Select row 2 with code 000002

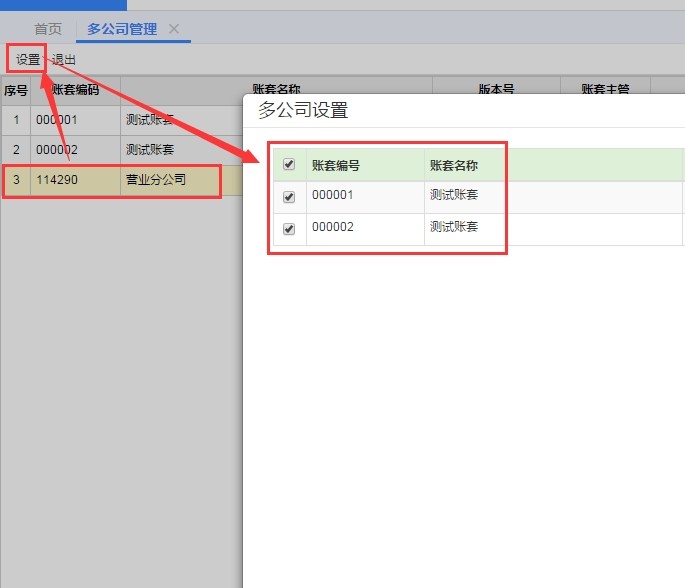[122, 150]
